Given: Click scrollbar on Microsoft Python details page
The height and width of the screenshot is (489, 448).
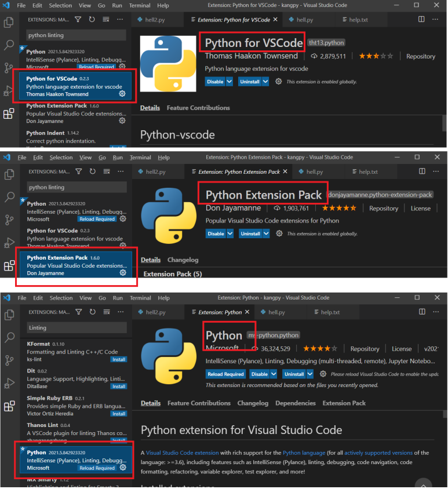Looking at the screenshot, I should click(x=445, y=414).
